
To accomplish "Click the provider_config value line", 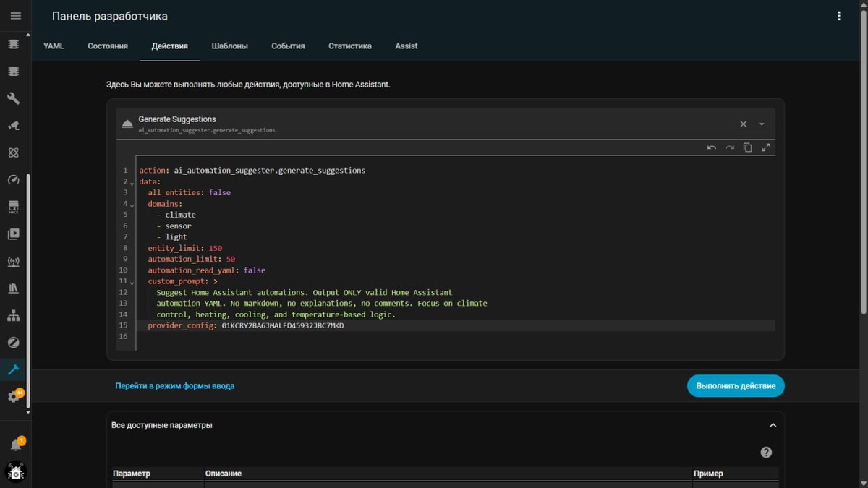I will coord(246,326).
